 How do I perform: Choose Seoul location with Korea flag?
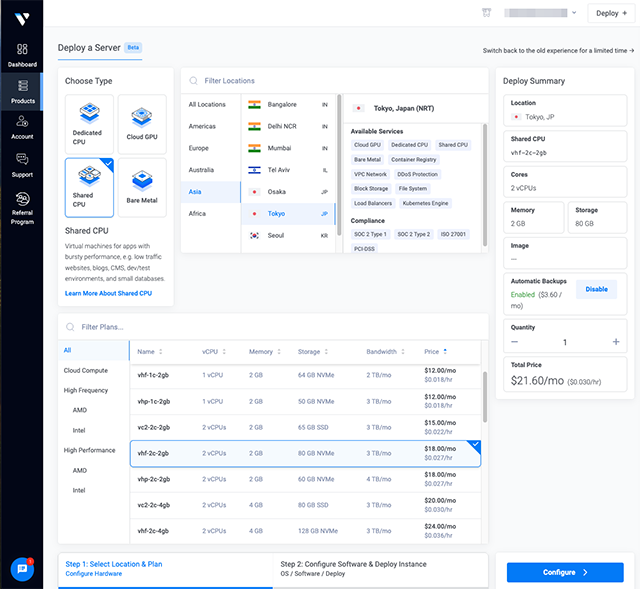coord(288,236)
